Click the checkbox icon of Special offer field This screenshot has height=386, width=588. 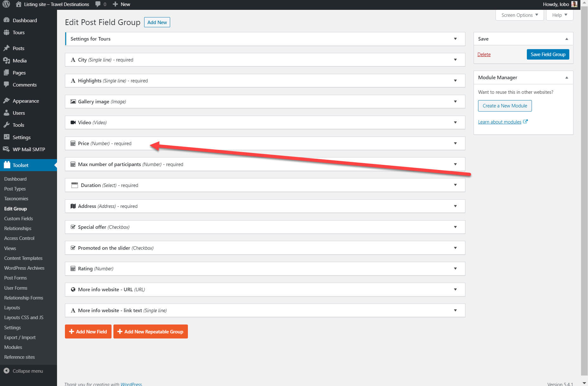tap(73, 227)
